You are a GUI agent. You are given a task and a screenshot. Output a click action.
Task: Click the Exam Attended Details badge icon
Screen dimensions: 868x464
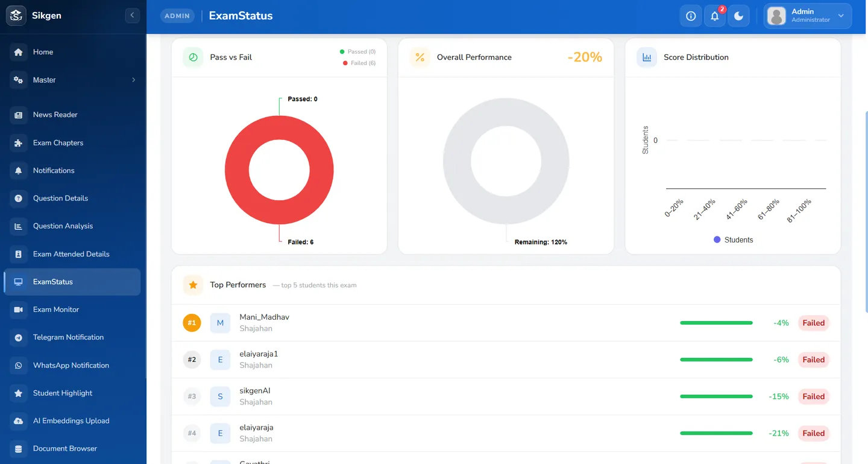point(18,254)
